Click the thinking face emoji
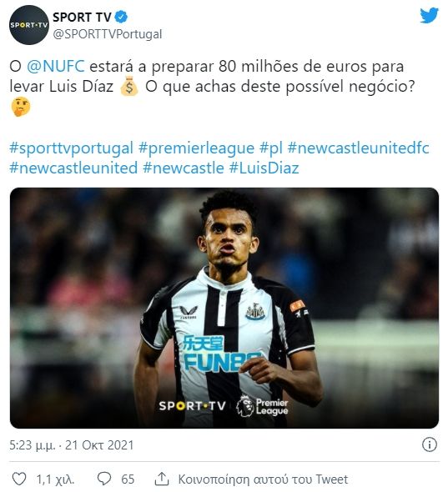The height and width of the screenshot is (492, 448). tap(21, 107)
